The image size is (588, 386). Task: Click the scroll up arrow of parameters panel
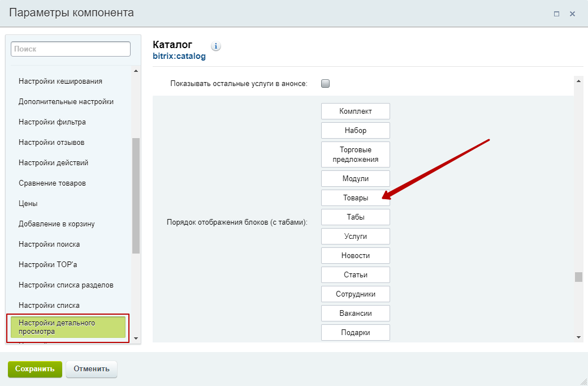tap(578, 81)
